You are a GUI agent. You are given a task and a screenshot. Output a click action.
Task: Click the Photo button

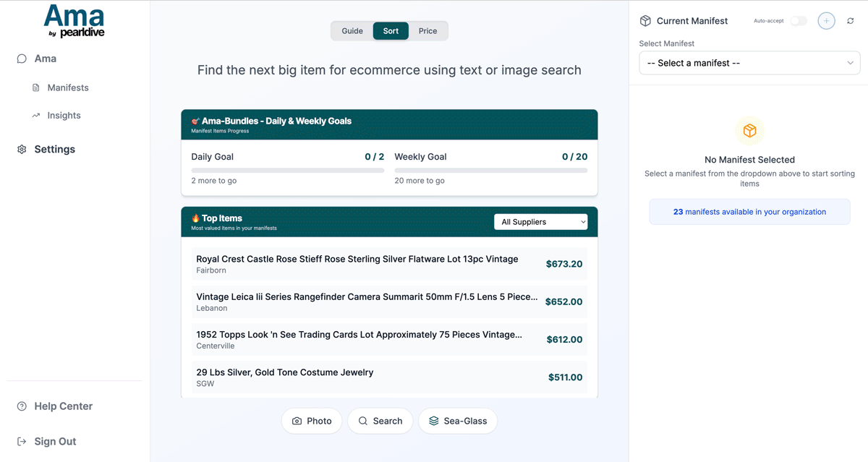coord(312,421)
